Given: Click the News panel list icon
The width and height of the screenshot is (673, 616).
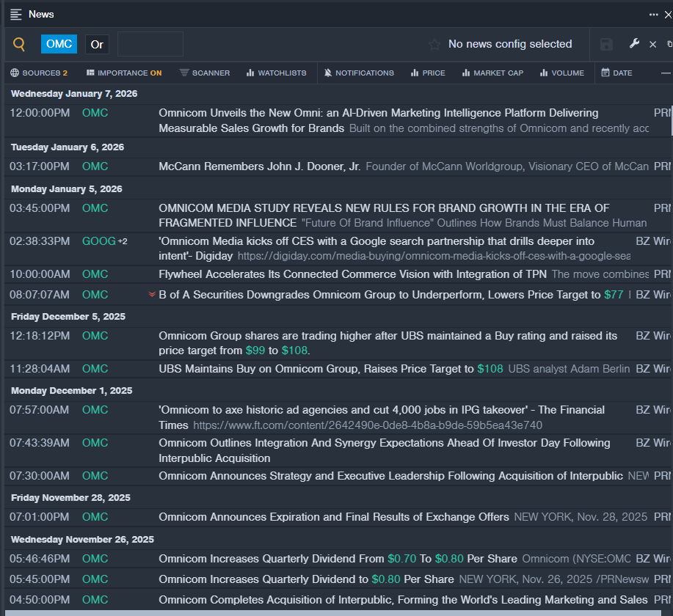Looking at the screenshot, I should tap(15, 14).
